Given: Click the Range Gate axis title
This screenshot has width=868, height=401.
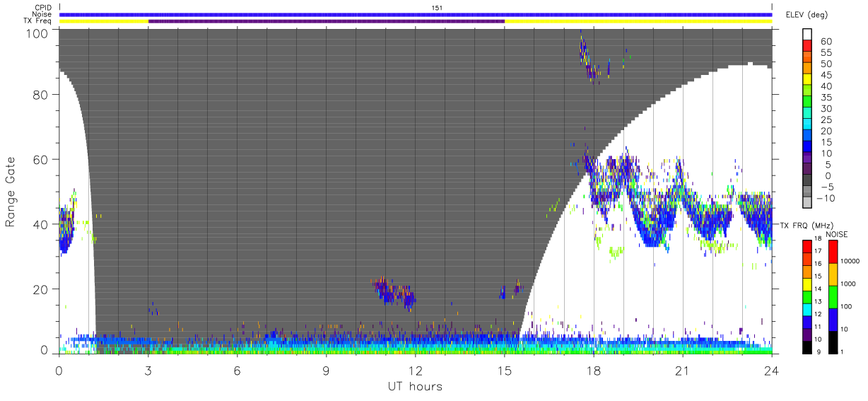Looking at the screenshot, I should (11, 192).
